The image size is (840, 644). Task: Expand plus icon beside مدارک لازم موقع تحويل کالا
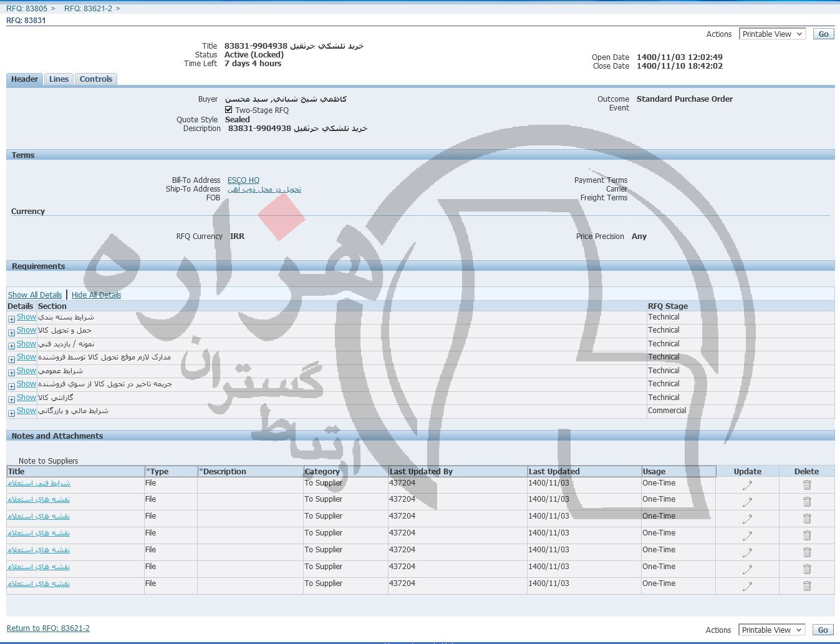click(x=11, y=359)
